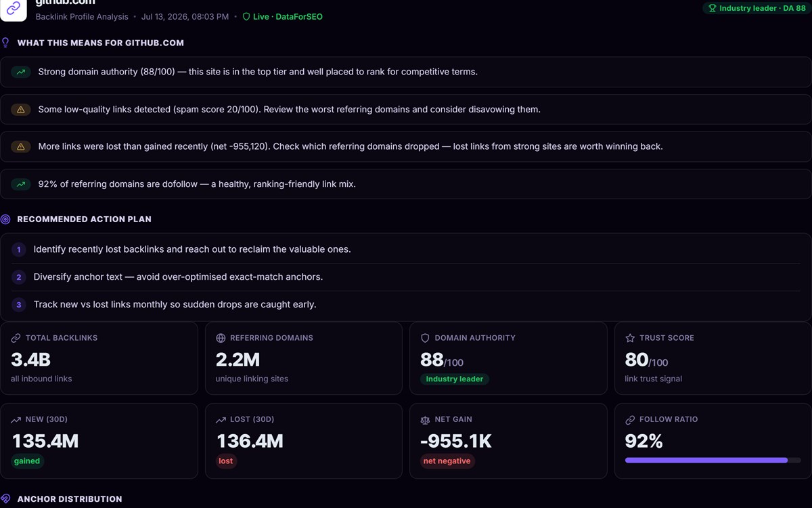The width and height of the screenshot is (812, 508).
Task: Click the scales icon on Net Gain card
Action: tap(425, 420)
